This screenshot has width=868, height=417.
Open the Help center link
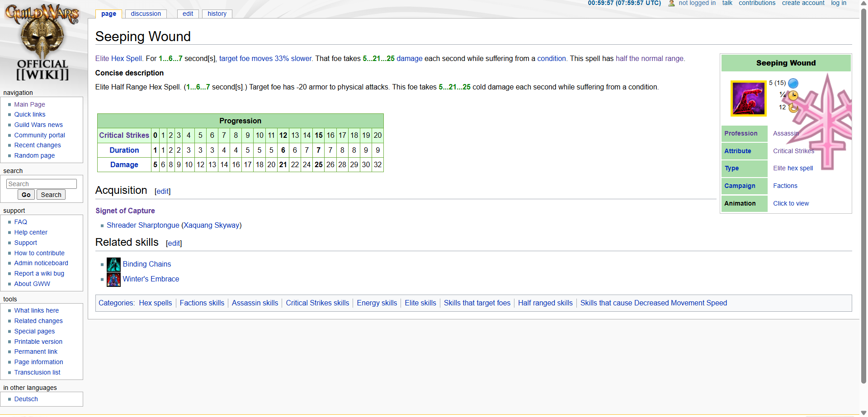point(31,232)
